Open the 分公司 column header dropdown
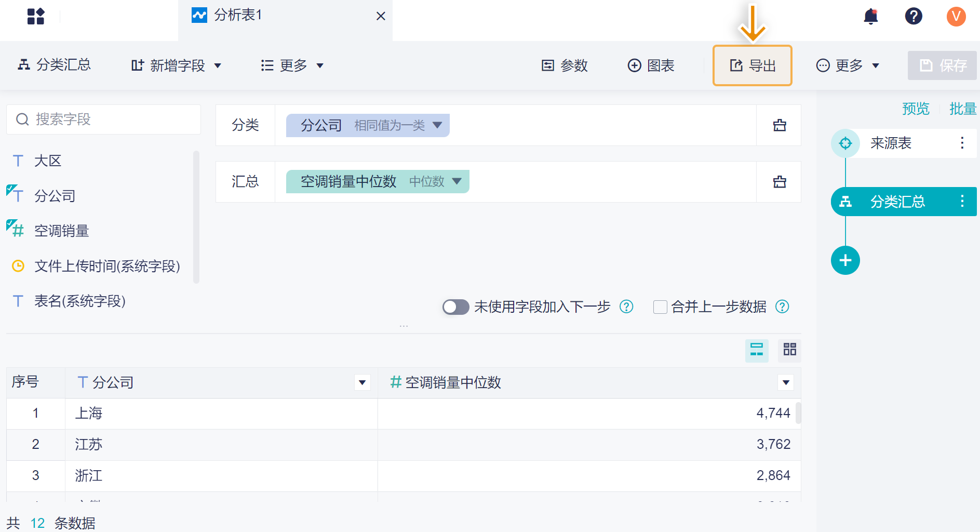The width and height of the screenshot is (980, 532). 362,383
